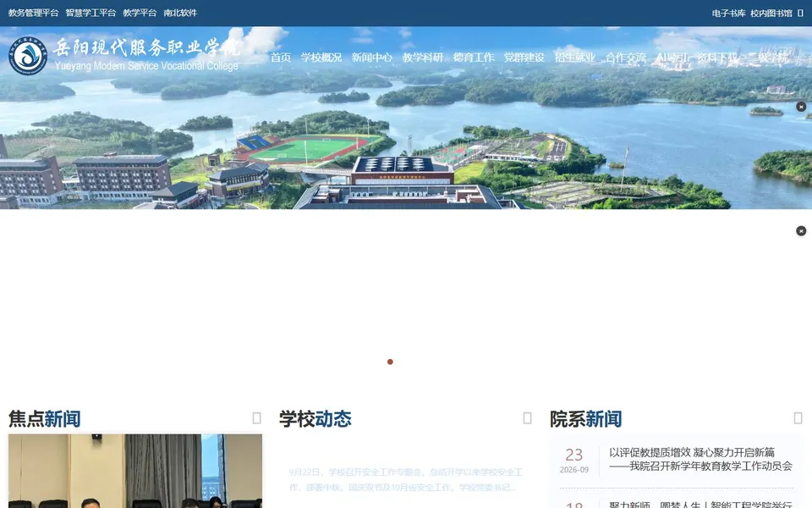
Task: Open the 电子书库 link
Action: pyautogui.click(x=728, y=13)
